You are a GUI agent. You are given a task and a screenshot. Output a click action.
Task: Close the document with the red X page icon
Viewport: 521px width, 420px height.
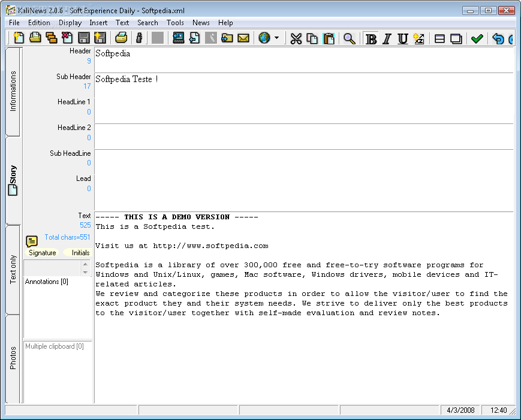point(67,38)
